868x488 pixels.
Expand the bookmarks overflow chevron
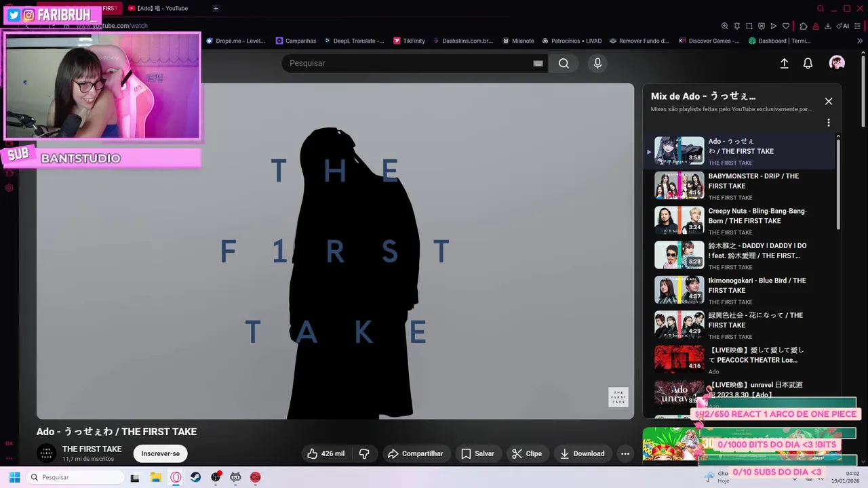coord(861,41)
